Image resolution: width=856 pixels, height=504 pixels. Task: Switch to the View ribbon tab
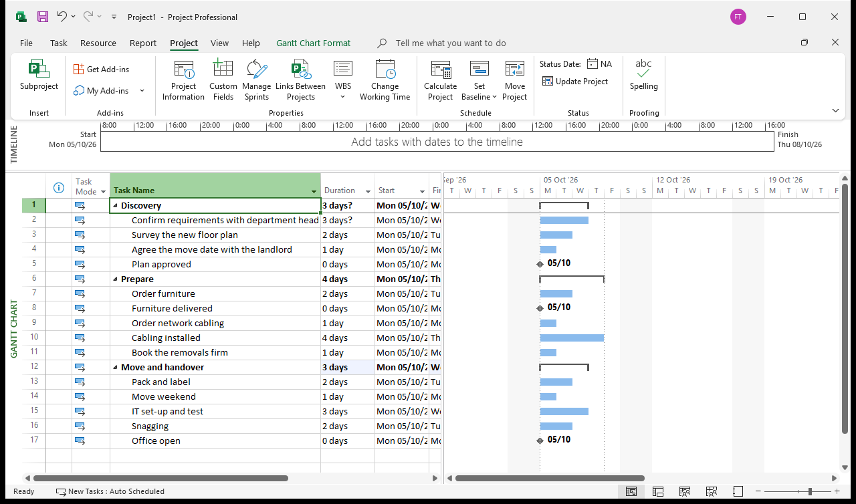[x=219, y=43]
